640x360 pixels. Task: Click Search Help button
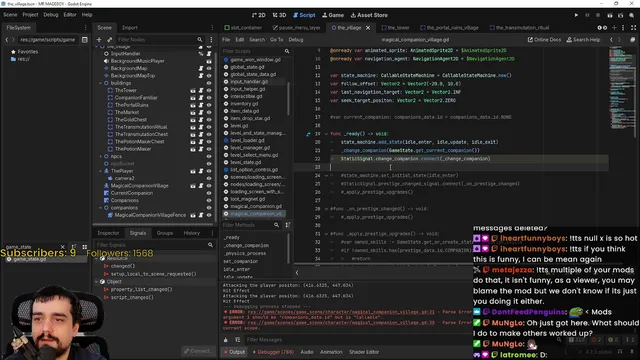[x=583, y=40]
